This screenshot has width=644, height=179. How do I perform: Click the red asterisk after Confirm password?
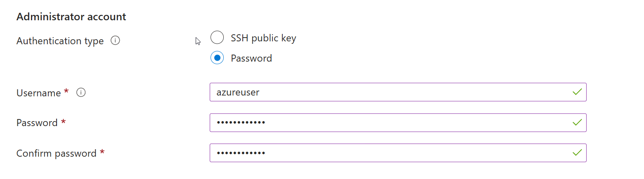point(102,153)
